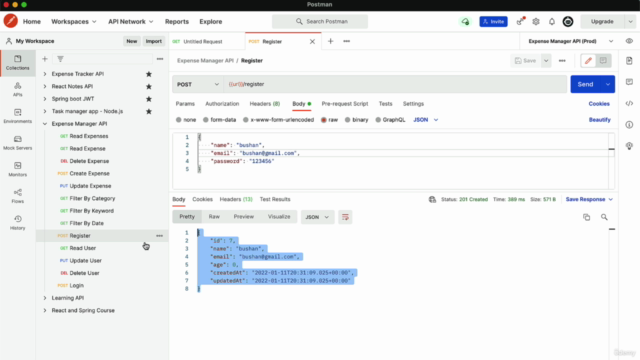Switch to edit mode pencil icon
Image resolution: width=640 pixels, height=360 pixels.
[588, 61]
